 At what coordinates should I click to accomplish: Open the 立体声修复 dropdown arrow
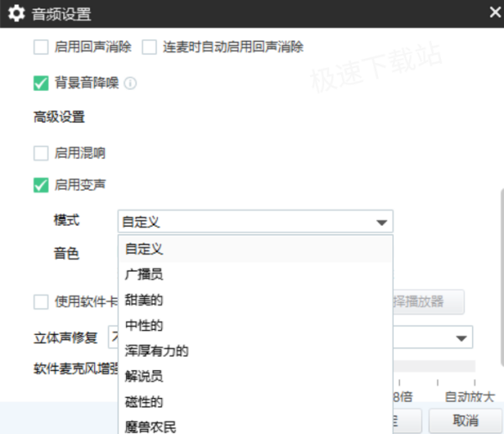(461, 338)
